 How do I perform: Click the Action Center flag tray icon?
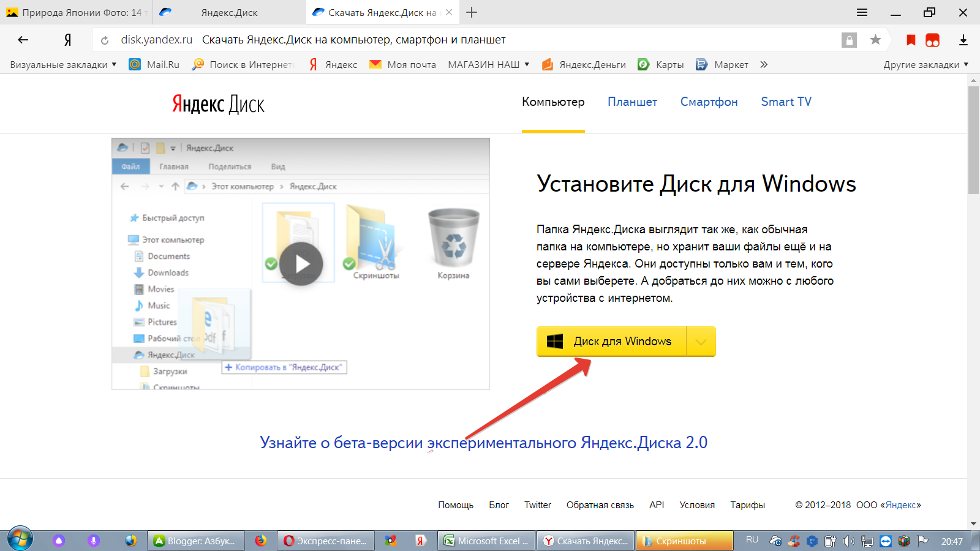(x=922, y=541)
